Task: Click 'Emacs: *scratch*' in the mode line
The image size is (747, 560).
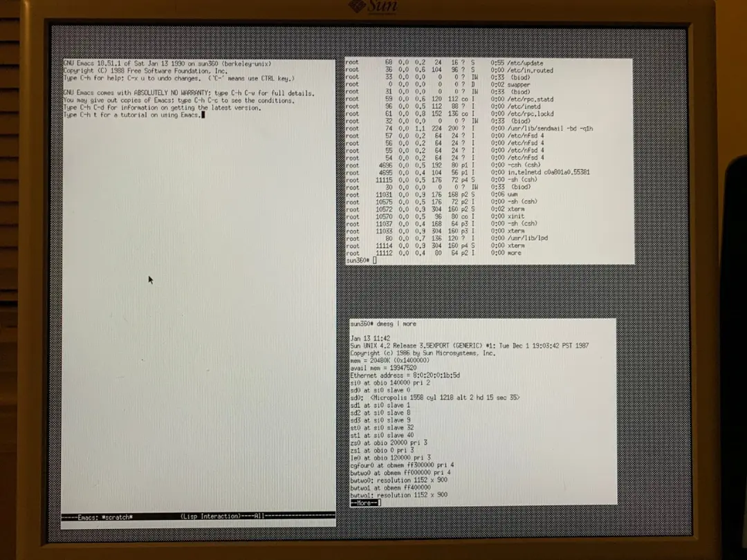Action: point(105,517)
